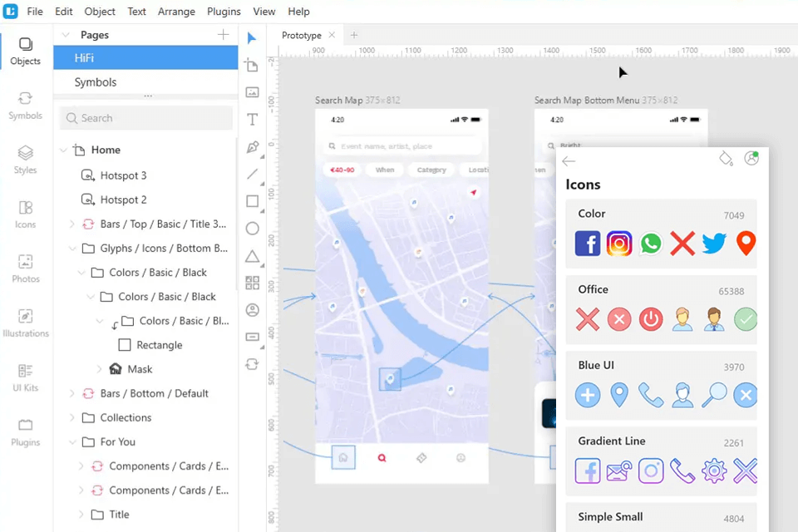Open the Edit menu
798x532 pixels.
64,11
